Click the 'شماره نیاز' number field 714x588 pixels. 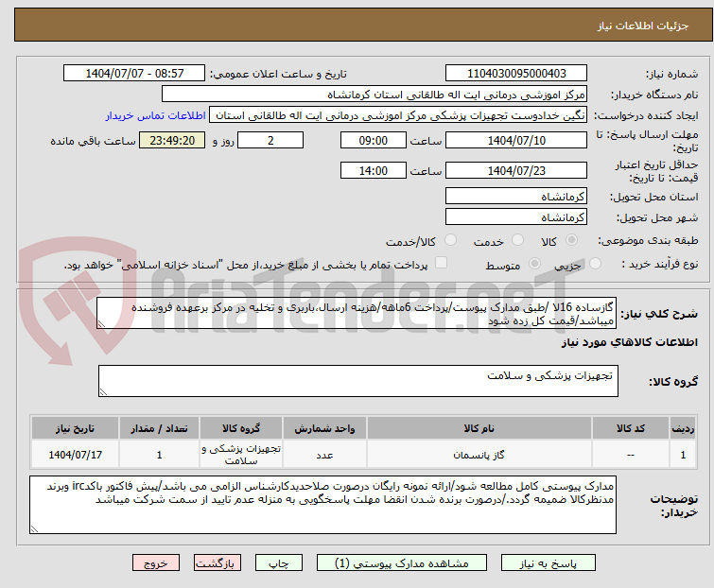[515, 74]
